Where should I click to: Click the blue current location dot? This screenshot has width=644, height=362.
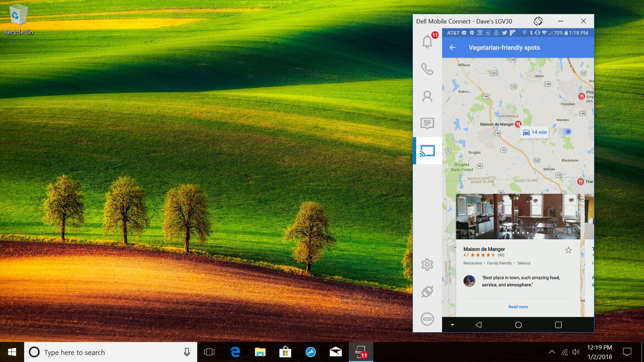568,131
